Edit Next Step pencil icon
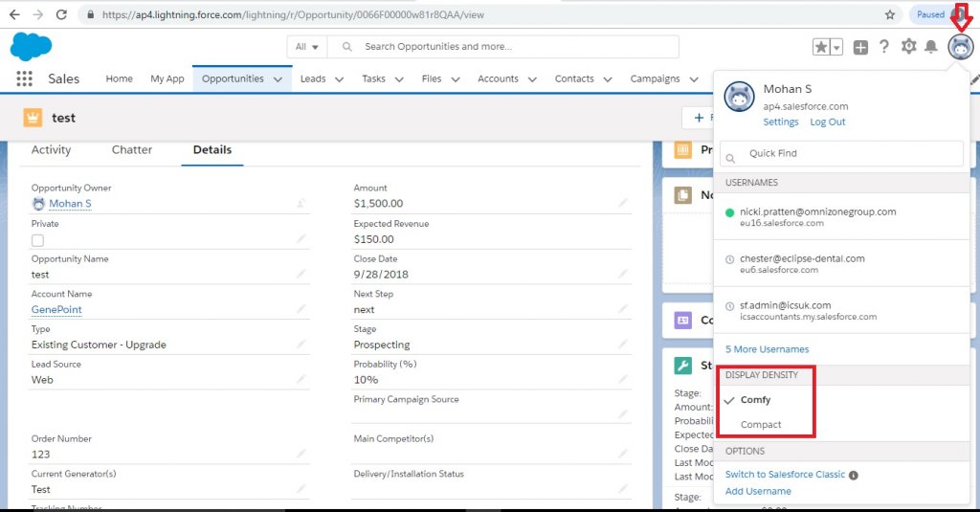 point(623,309)
